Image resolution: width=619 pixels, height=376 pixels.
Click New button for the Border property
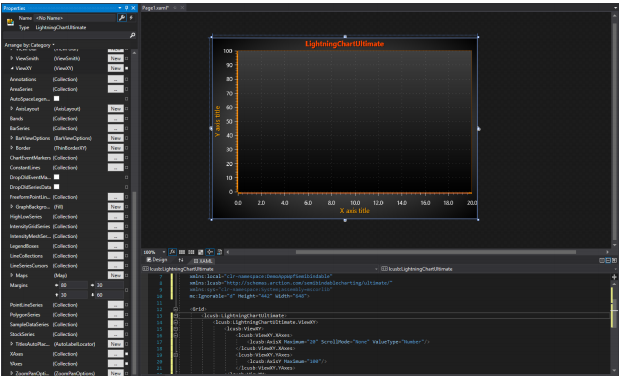[116, 148]
